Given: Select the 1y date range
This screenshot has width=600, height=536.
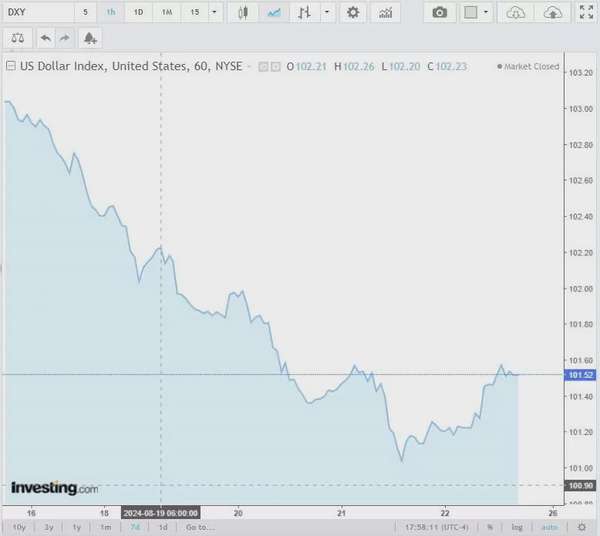Looking at the screenshot, I should coord(77,527).
